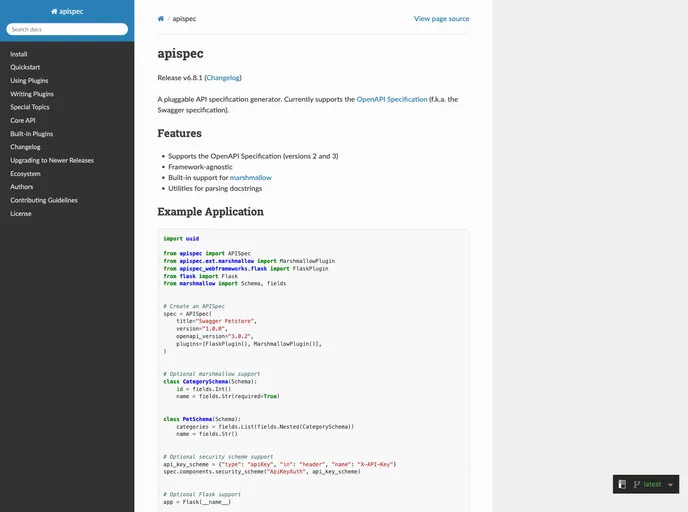Image resolution: width=688 pixels, height=512 pixels.
Task: Open Contributing Guidelines
Action: [x=44, y=200]
